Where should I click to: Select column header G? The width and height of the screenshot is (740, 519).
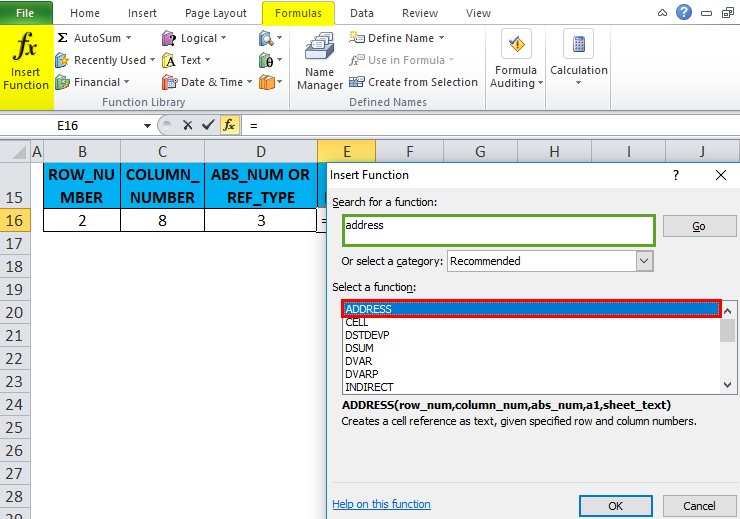(x=480, y=152)
